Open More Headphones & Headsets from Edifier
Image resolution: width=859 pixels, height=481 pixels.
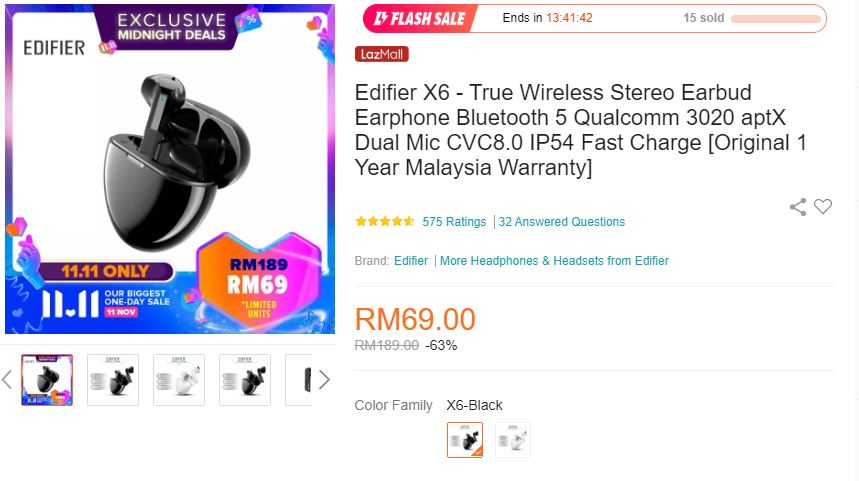point(554,261)
